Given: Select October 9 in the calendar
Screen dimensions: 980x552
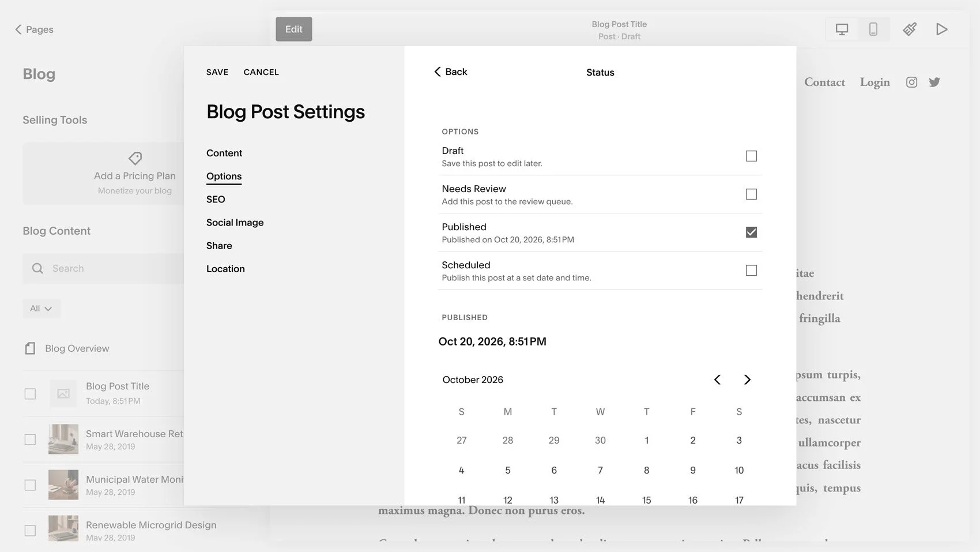Looking at the screenshot, I should 693,470.
